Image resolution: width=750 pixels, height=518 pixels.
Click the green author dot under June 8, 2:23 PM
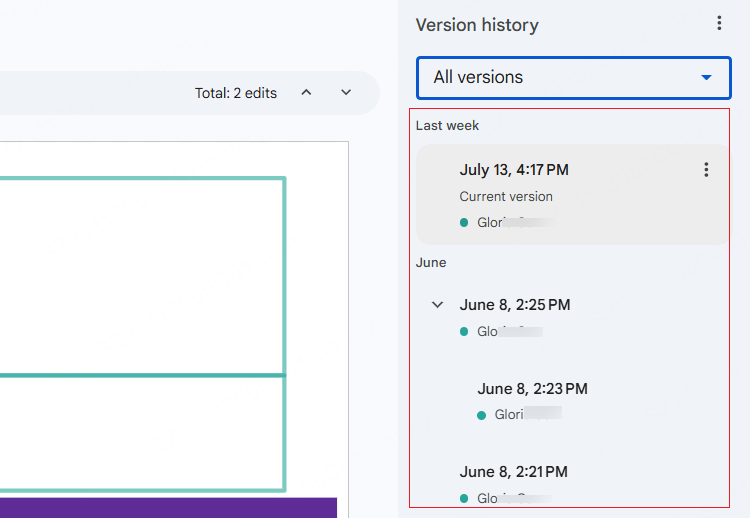[482, 415]
